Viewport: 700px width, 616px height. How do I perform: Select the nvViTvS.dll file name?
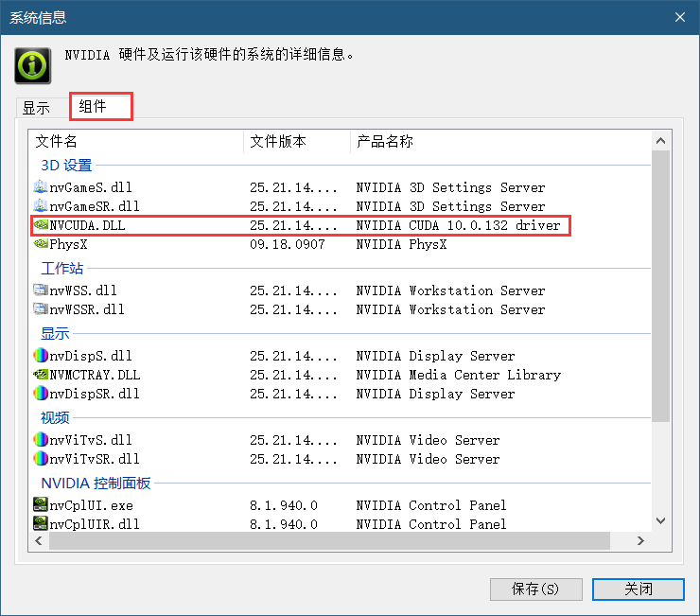(91, 440)
